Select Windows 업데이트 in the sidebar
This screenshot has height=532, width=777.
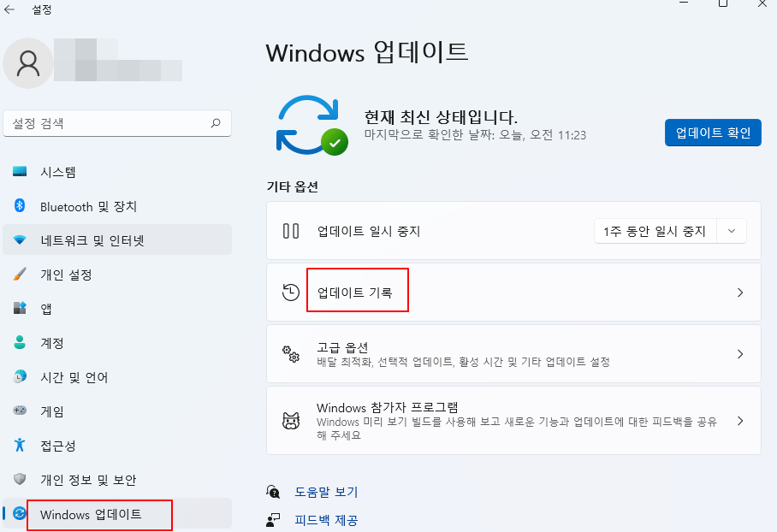(117, 514)
